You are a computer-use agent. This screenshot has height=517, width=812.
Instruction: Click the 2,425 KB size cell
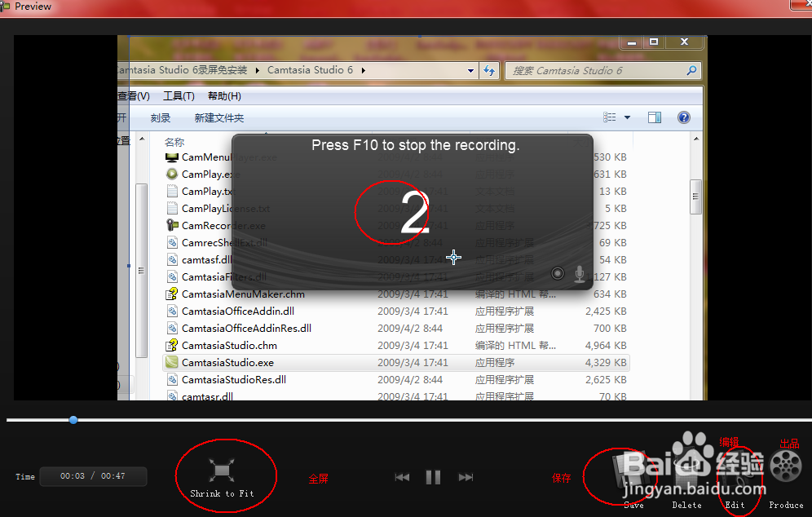pos(606,312)
